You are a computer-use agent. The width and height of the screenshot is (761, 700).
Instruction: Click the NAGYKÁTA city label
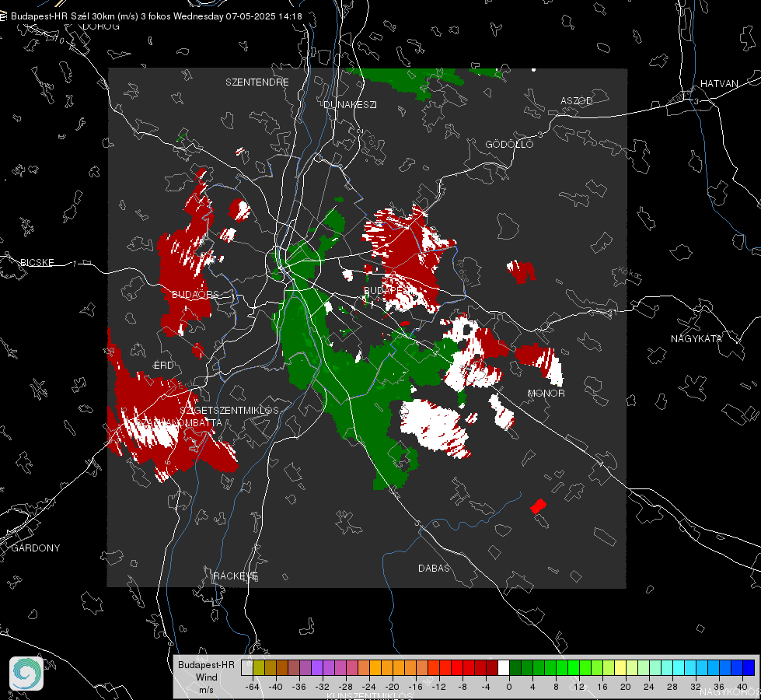tap(696, 338)
